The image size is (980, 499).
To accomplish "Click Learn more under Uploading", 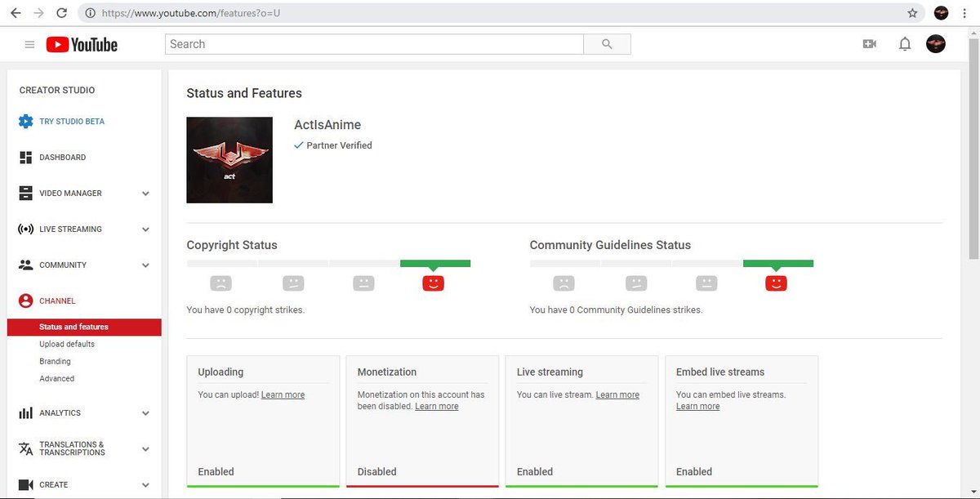I will (x=283, y=395).
